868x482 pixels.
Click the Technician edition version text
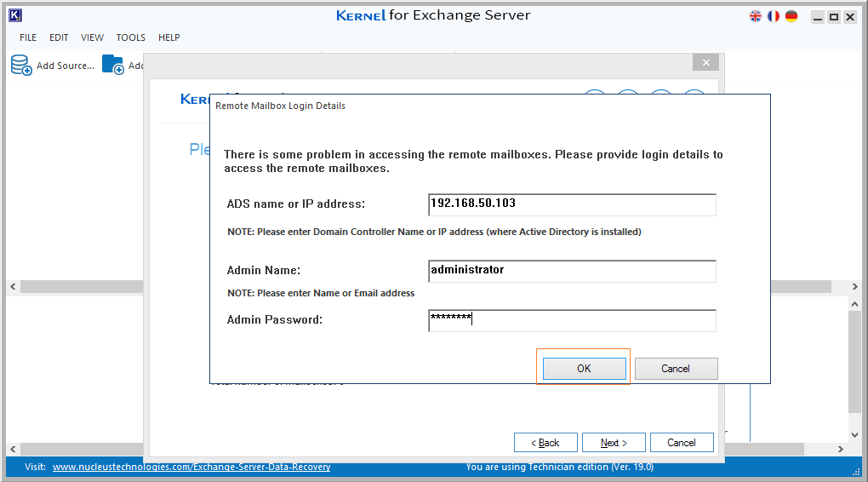pyautogui.click(x=560, y=467)
